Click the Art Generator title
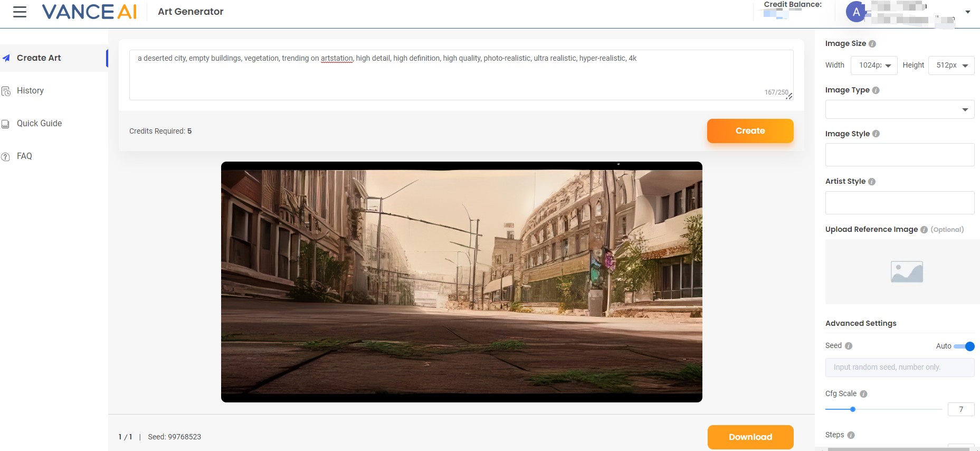Screen dimensions: 980x451 click(x=191, y=12)
